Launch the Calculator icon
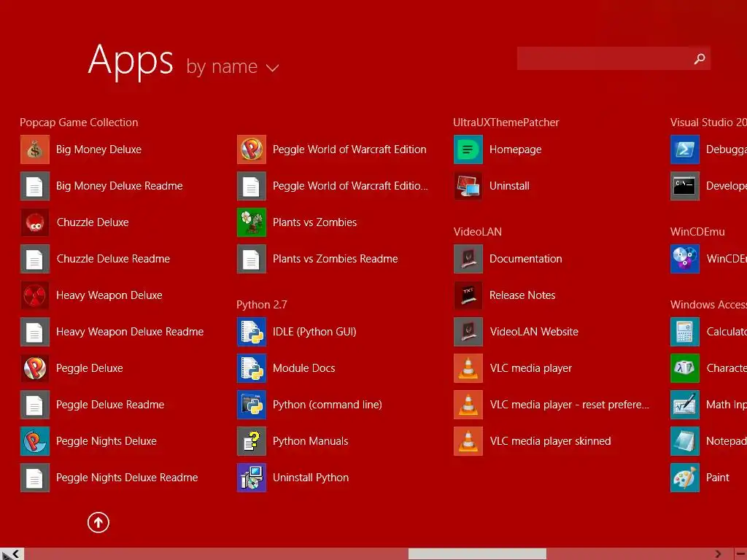The width and height of the screenshot is (747, 560). point(685,332)
